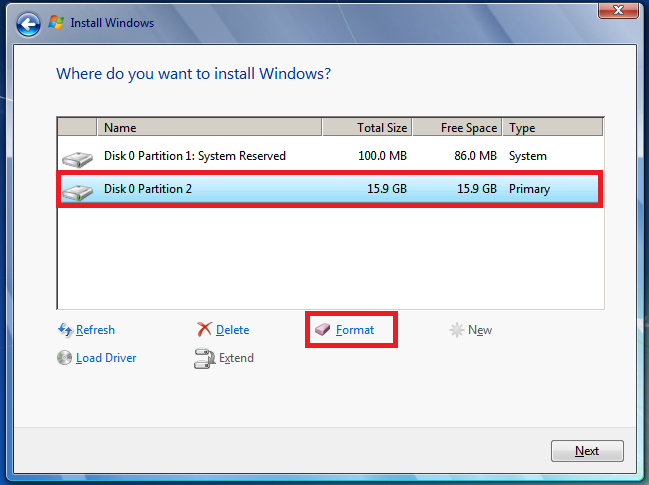The image size is (649, 485).
Task: Click the System type cell
Action: [528, 156]
